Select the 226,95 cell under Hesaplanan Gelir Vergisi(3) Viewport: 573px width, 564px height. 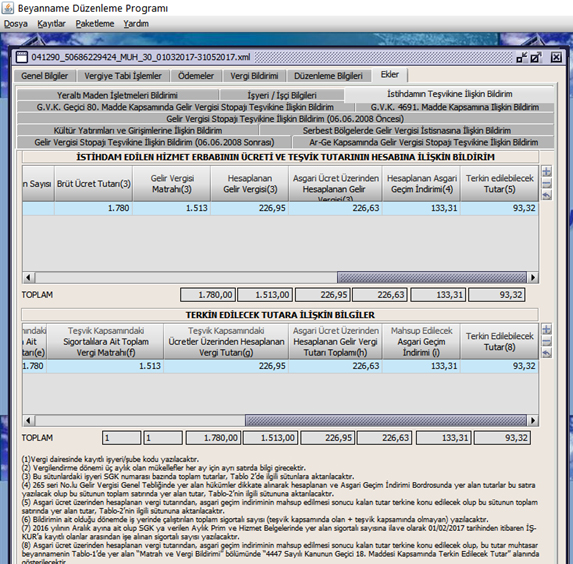(250, 208)
